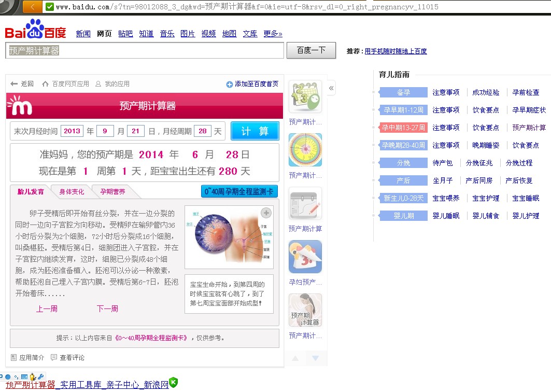Open the 视频 navigation link
The width and height of the screenshot is (551, 392).
coord(209,33)
